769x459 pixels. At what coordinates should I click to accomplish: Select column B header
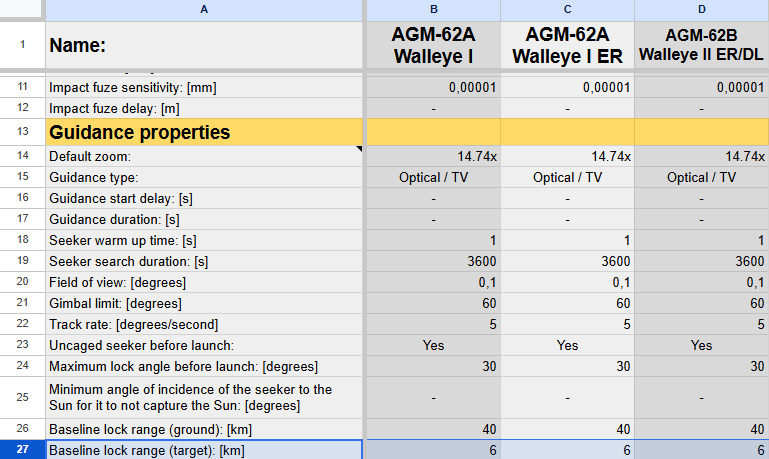[x=434, y=10]
